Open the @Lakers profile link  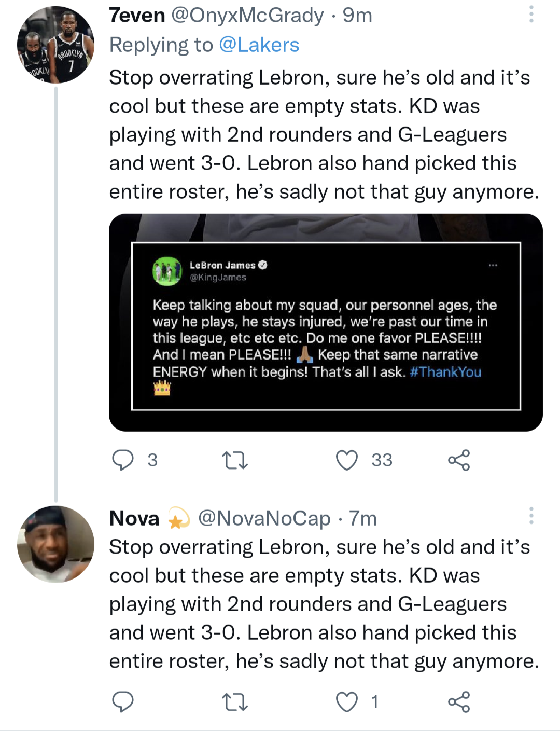pos(259,45)
